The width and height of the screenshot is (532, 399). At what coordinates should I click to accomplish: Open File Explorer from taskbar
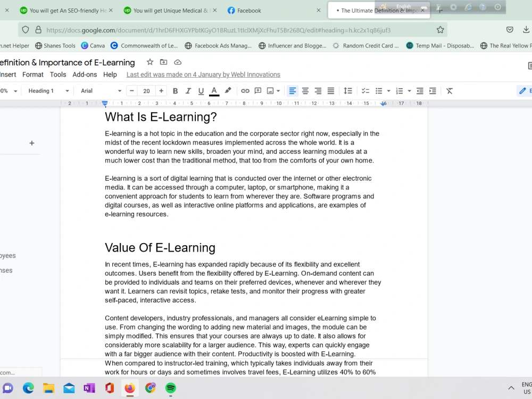(x=48, y=388)
